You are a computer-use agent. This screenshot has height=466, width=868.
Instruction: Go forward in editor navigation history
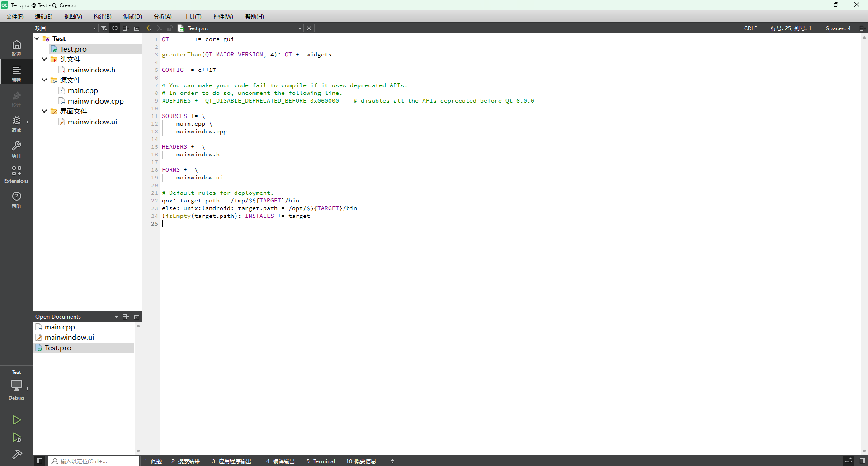[159, 28]
